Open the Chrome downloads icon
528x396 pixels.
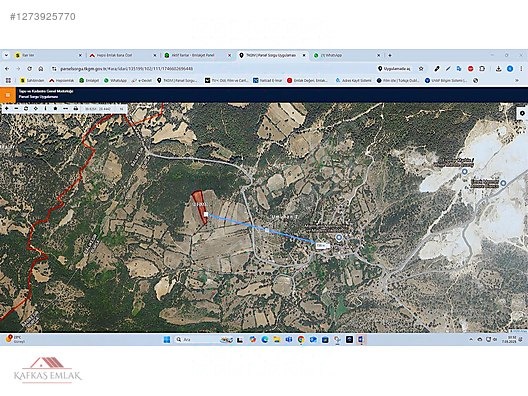coord(499,69)
